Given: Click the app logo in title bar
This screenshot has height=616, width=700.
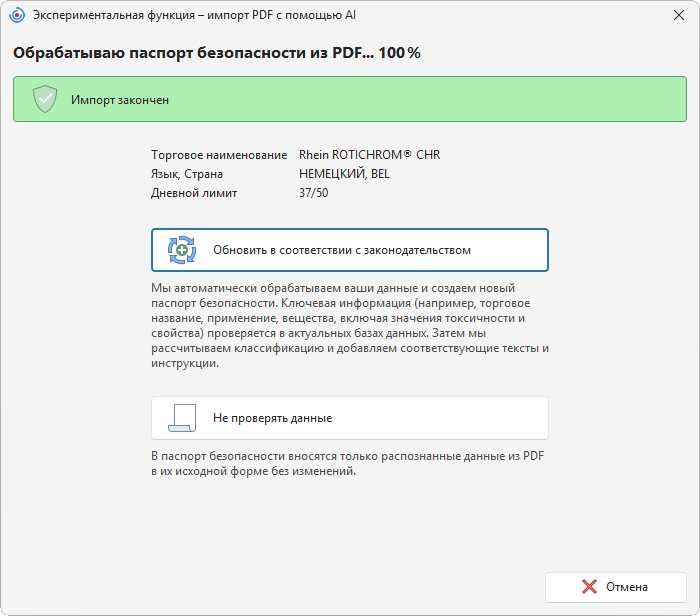Looking at the screenshot, I should pyautogui.click(x=17, y=15).
